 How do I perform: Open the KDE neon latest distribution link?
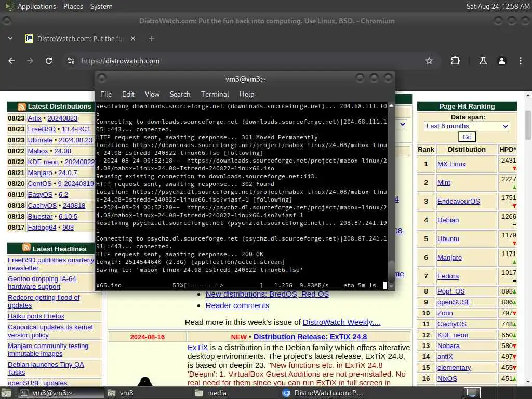(x=43, y=162)
